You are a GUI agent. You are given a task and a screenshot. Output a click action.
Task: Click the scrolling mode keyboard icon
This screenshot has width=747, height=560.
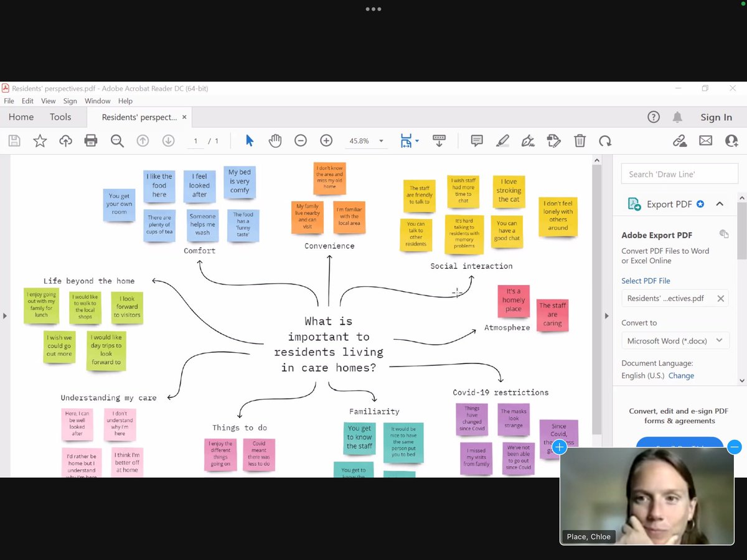439,141
